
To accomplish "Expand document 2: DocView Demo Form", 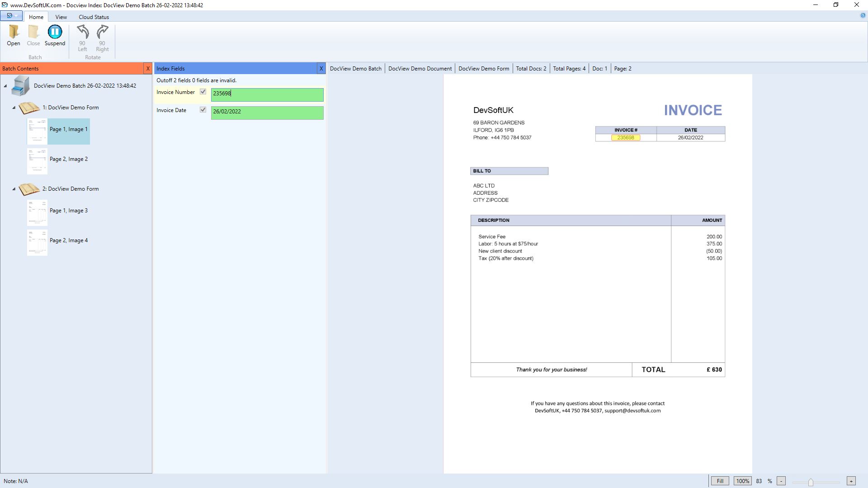I will click(x=14, y=189).
